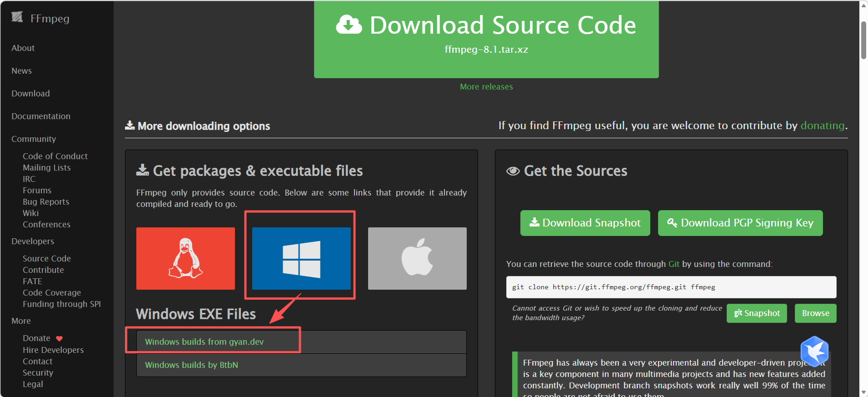Click Download Snapshot button
The height and width of the screenshot is (397, 868).
click(x=585, y=223)
